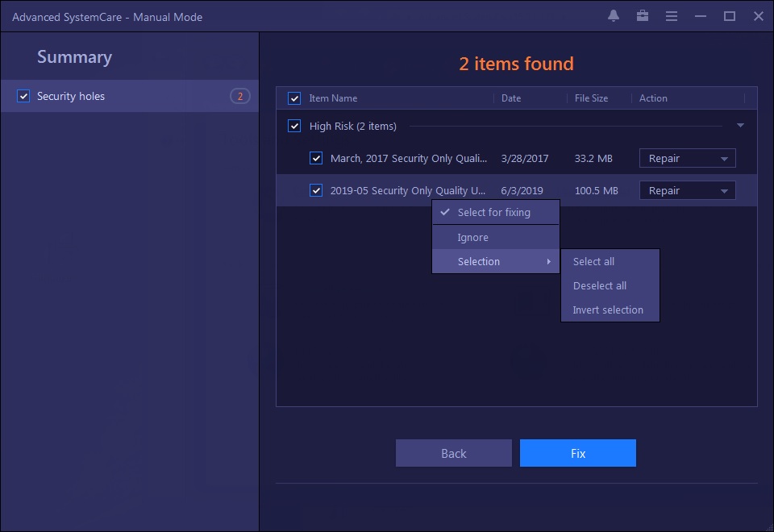
Task: Click the 2019-05 Security Only Quality item name
Action: 408,190
